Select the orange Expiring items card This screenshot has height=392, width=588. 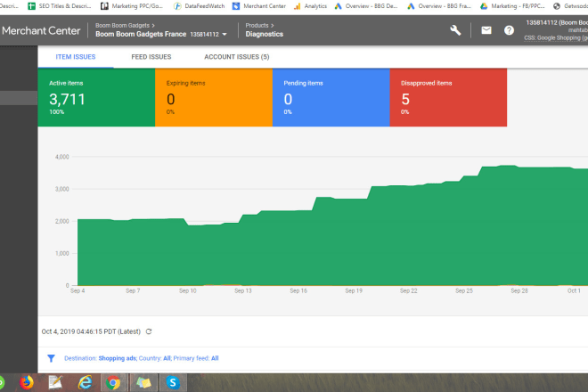pyautogui.click(x=214, y=97)
